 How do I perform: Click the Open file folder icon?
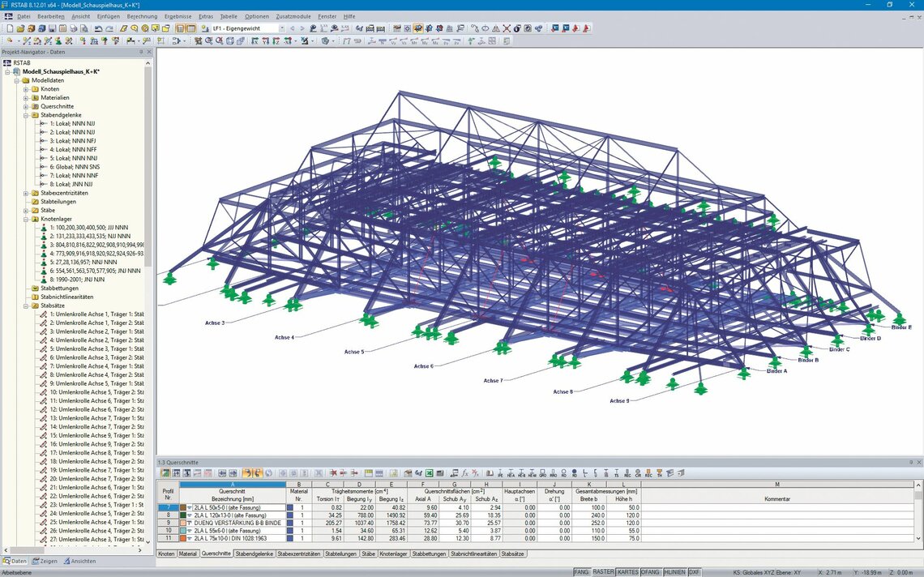click(x=20, y=28)
